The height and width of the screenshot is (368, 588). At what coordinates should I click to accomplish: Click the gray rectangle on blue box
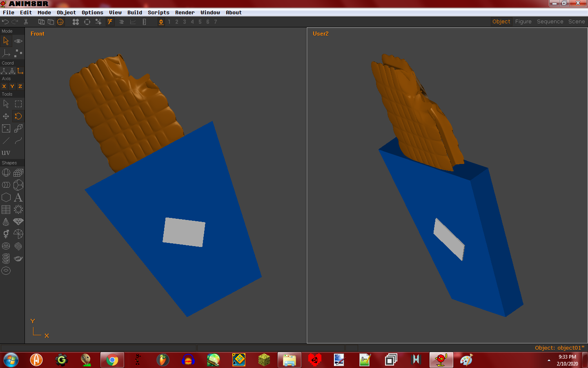184,232
